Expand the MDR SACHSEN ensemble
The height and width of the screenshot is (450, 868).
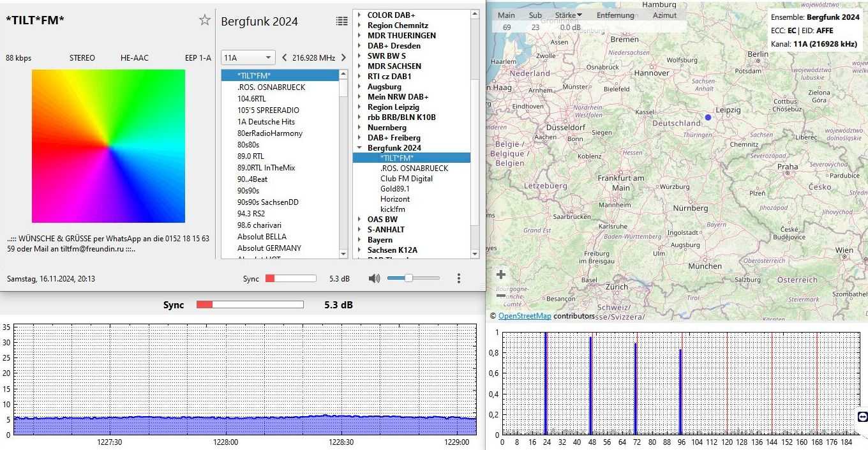(359, 66)
